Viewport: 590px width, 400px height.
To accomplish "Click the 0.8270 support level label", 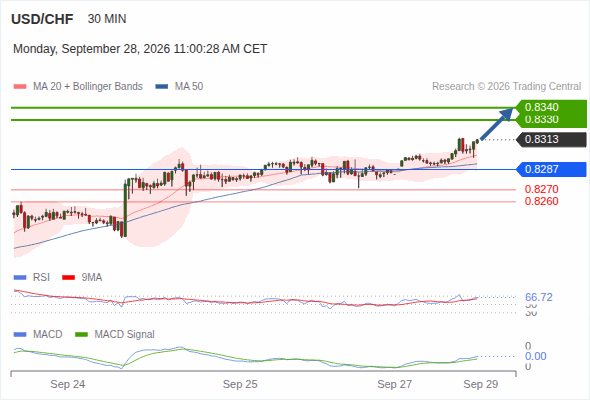I will pos(541,189).
